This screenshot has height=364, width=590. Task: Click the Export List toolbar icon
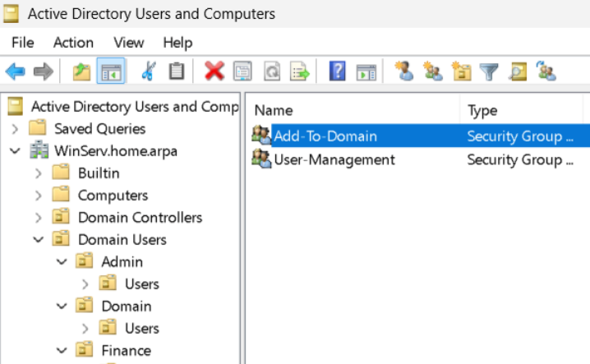tap(300, 72)
